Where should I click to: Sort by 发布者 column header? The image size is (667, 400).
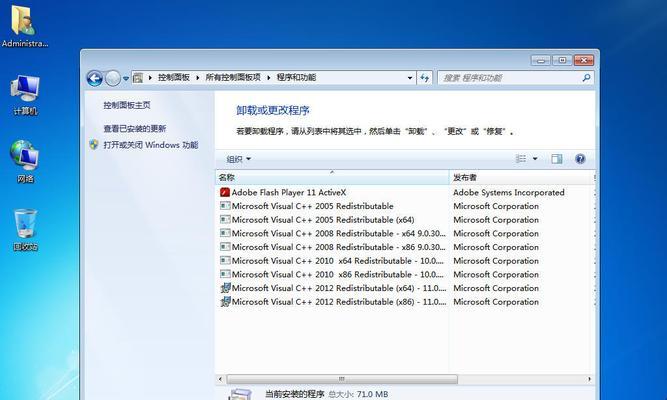pos(522,177)
